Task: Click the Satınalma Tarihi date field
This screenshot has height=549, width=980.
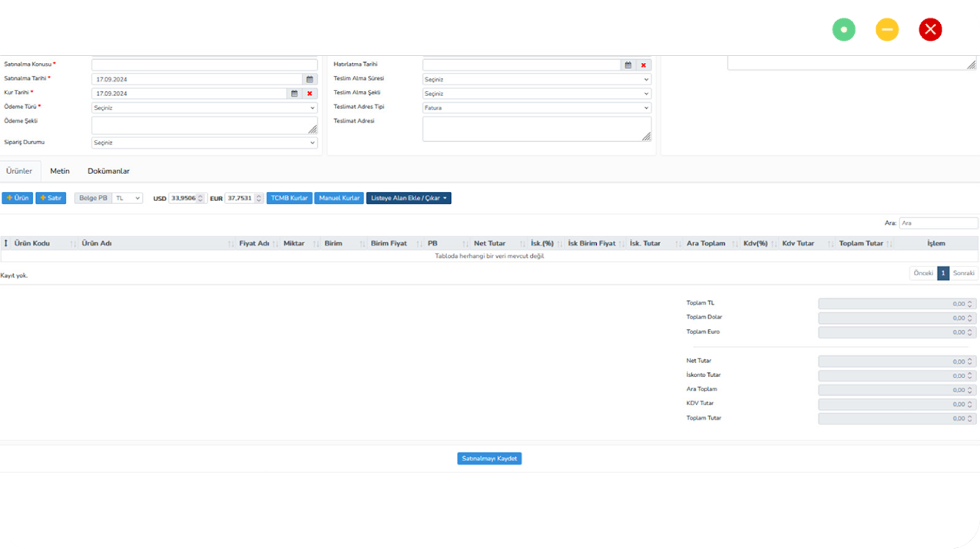Action: [197, 79]
